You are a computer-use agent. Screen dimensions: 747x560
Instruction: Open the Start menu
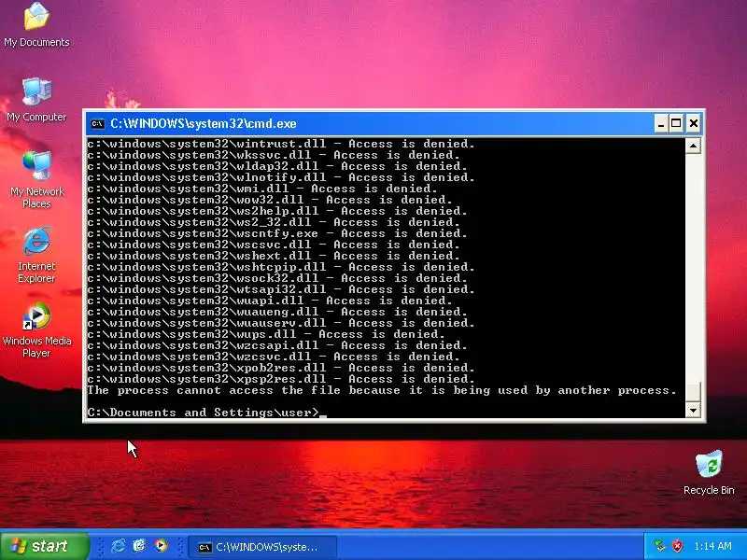pos(44,546)
